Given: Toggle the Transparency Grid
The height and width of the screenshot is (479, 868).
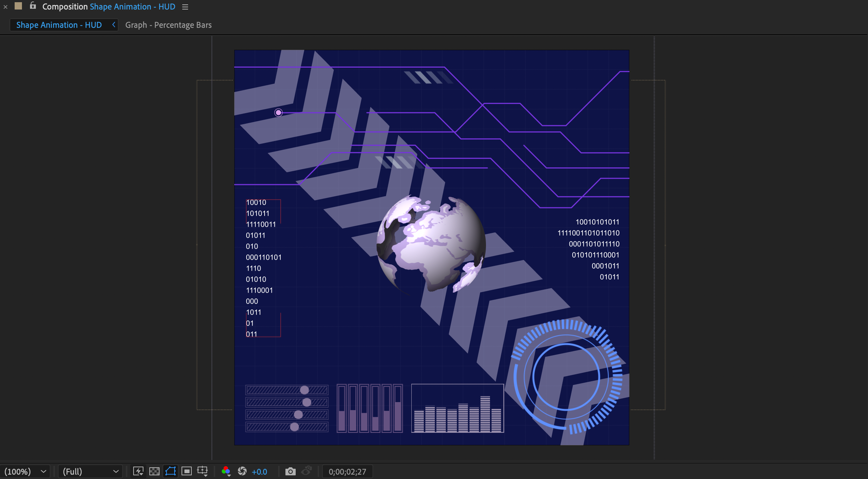Looking at the screenshot, I should click(154, 471).
